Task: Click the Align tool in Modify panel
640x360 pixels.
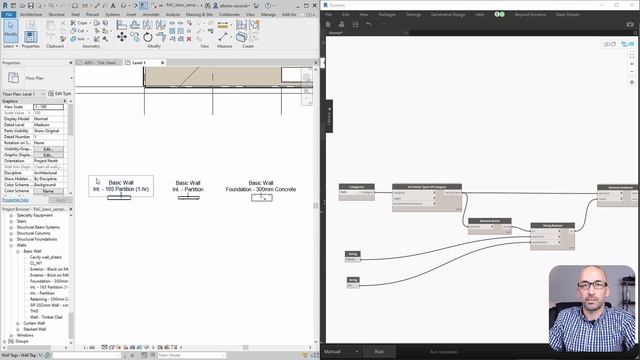Action: click(x=122, y=25)
